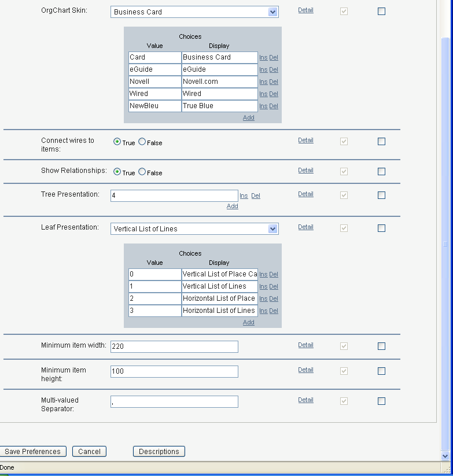Tick the empty checkbox in Connect wires row
The width and height of the screenshot is (453, 476).
[x=381, y=142]
